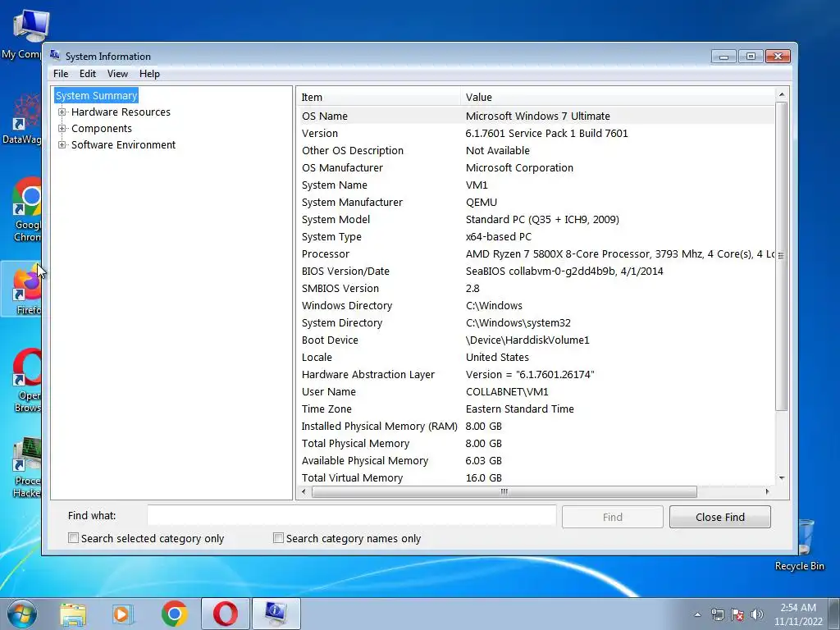Open the File menu
Viewport: 840px width, 630px height.
pos(61,74)
